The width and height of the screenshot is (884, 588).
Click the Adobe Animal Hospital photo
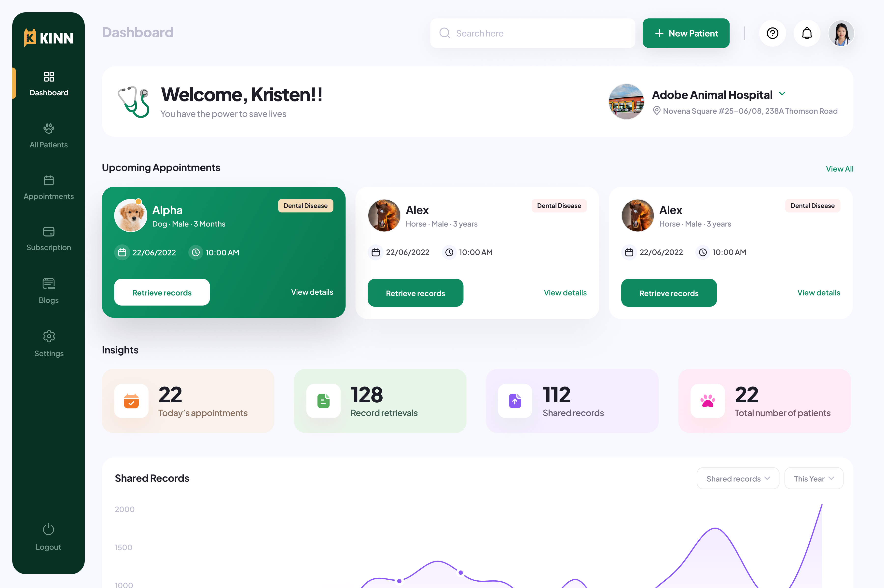[x=626, y=102]
